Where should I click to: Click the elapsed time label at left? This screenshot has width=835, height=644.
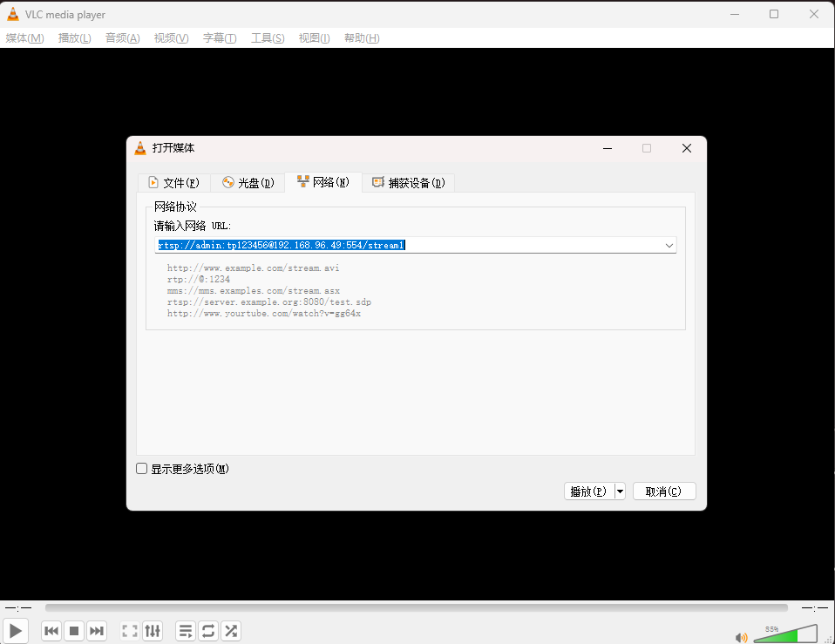pyautogui.click(x=18, y=607)
